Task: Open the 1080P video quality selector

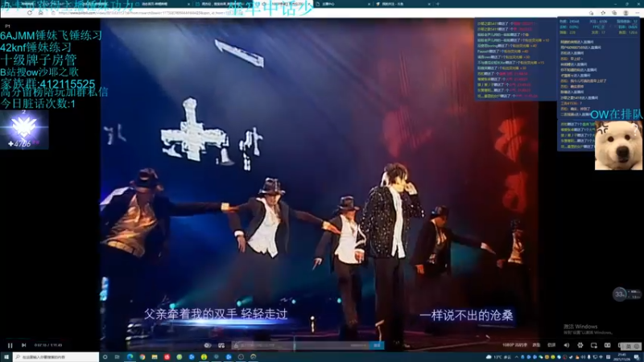Action: pyautogui.click(x=515, y=345)
